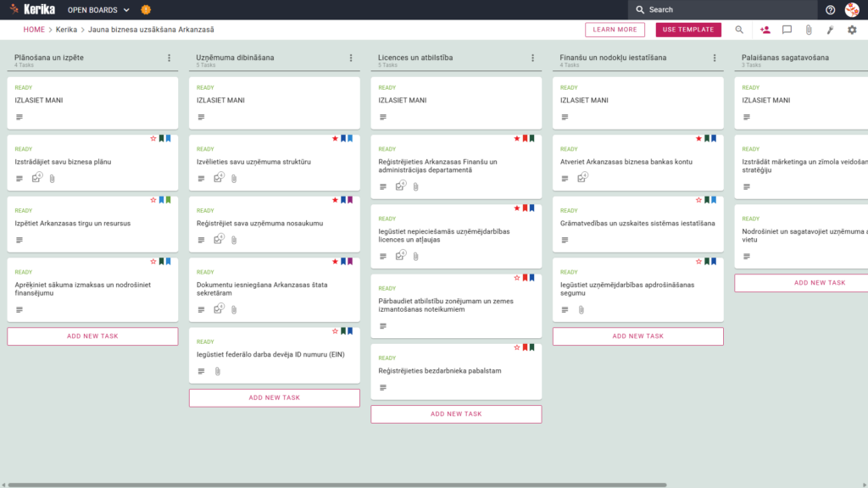Go to HOME breadcrumb
Image resolution: width=868 pixels, height=488 pixels.
[34, 30]
